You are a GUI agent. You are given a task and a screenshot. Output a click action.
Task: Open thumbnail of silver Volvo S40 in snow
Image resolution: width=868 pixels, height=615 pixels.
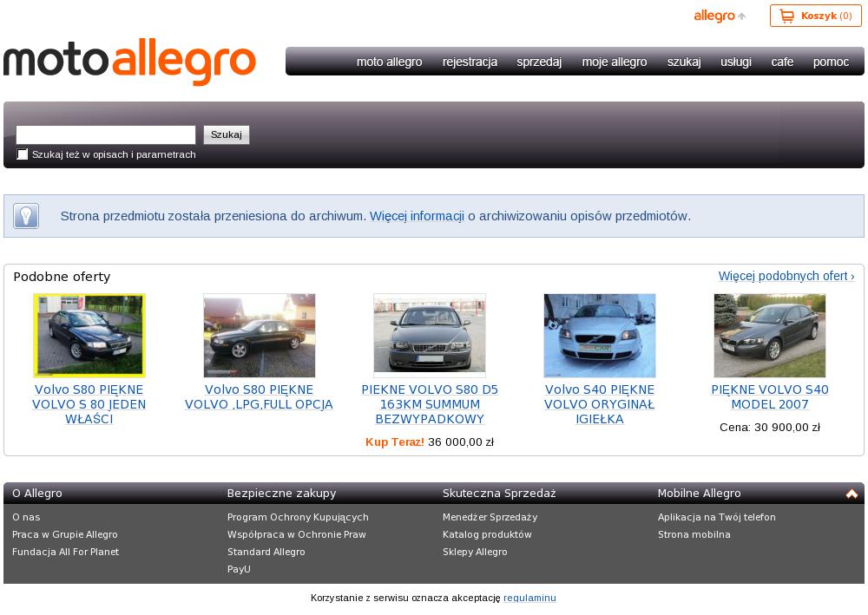click(600, 336)
